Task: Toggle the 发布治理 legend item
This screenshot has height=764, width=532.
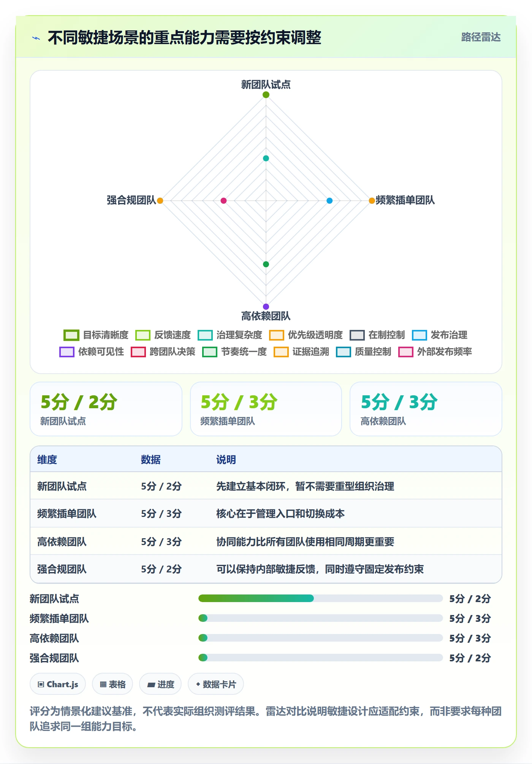Action: click(440, 335)
